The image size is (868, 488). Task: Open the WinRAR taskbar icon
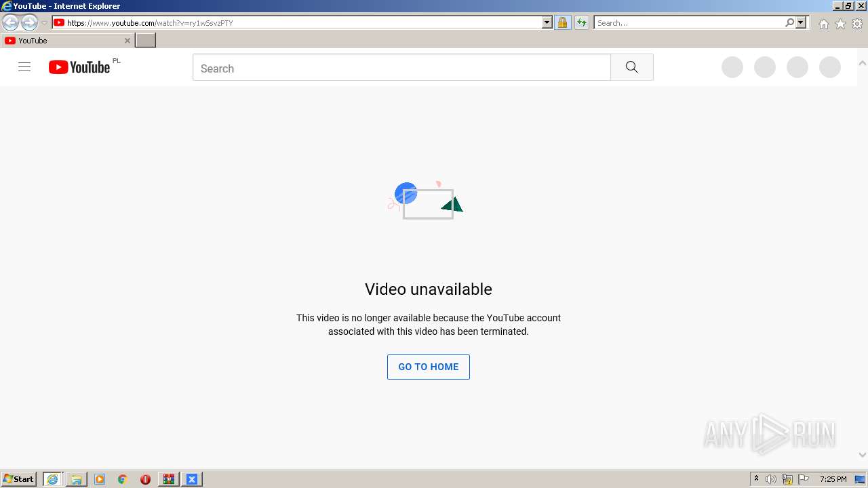(x=168, y=479)
